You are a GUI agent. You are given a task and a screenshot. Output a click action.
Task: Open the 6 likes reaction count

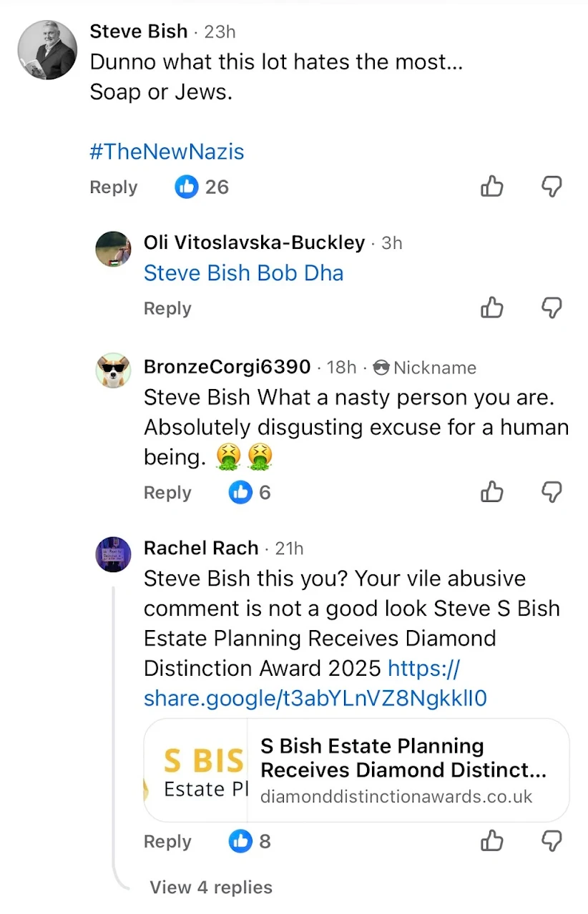pos(250,492)
